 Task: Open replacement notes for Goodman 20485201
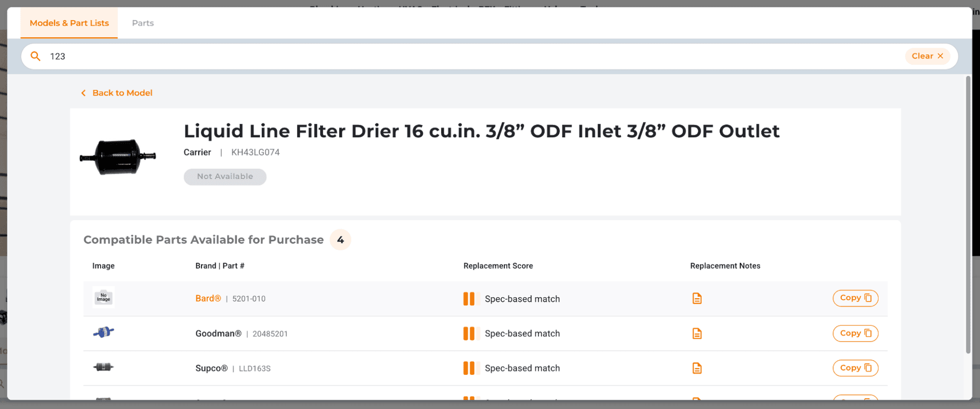[x=697, y=333]
